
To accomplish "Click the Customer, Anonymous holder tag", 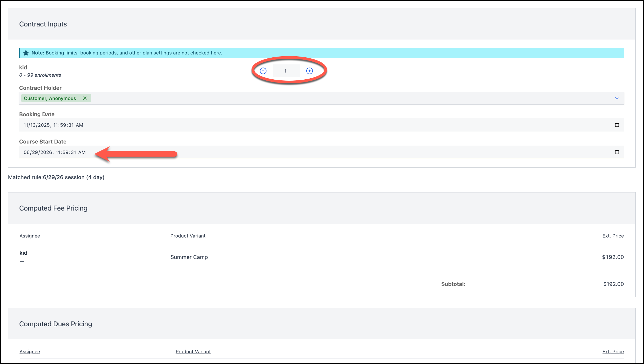I will 50,98.
